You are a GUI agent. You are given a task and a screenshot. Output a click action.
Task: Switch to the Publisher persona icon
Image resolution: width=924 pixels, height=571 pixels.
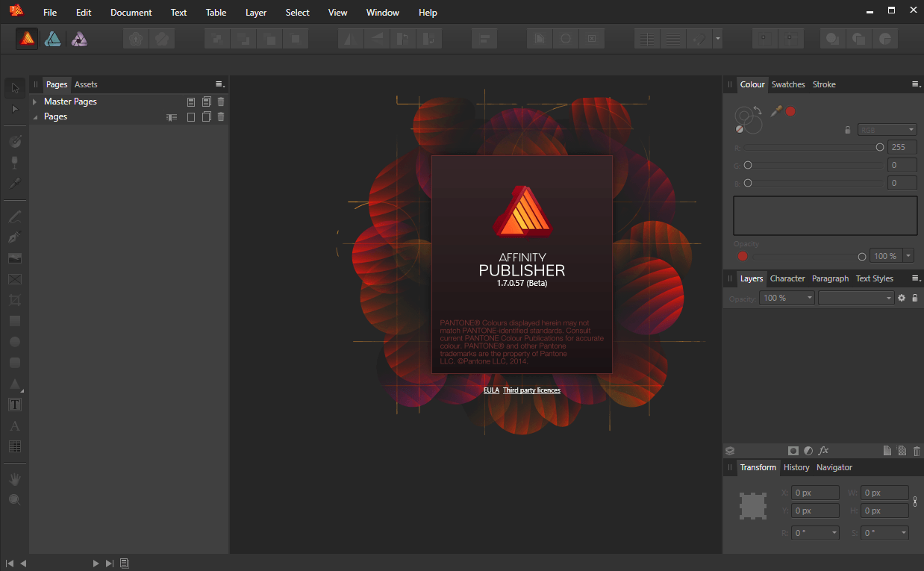[28, 39]
